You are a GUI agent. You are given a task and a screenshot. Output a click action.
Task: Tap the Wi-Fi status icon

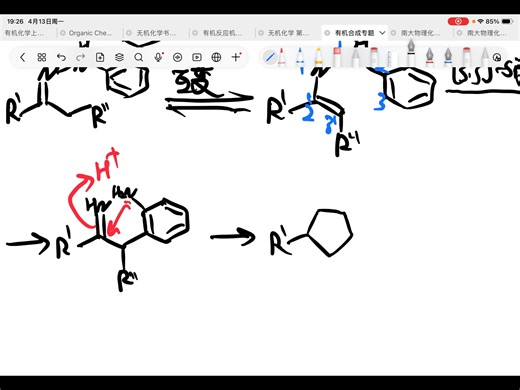(x=480, y=21)
